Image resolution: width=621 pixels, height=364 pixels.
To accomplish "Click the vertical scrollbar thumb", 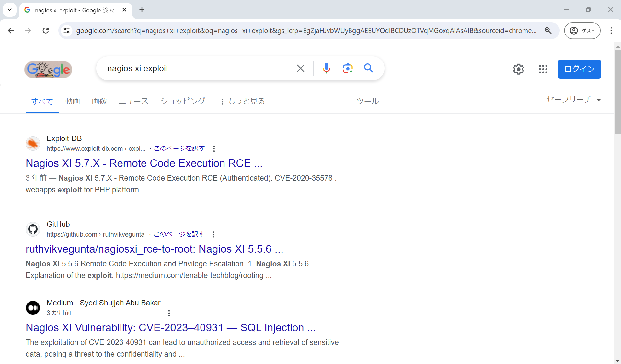I will 618,92.
